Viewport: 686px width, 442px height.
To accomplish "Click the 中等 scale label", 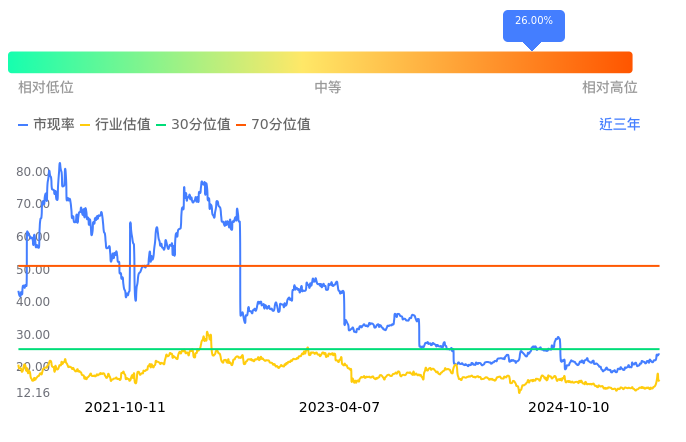I will [x=328, y=88].
